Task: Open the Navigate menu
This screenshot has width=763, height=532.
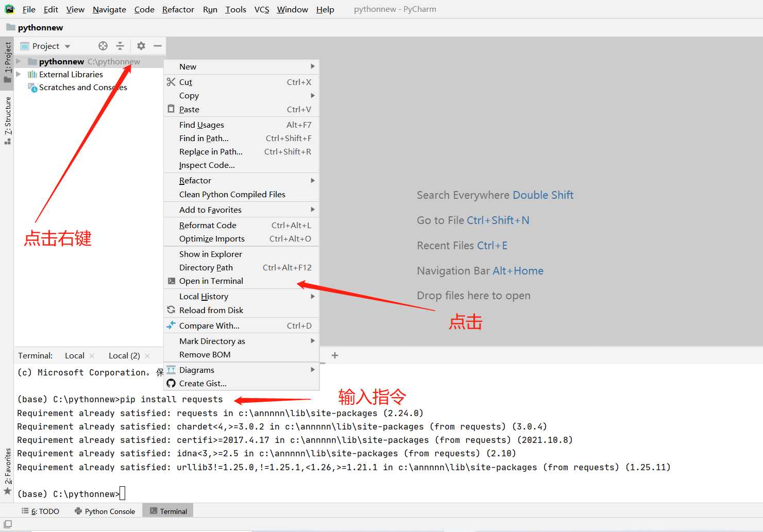Action: [109, 9]
